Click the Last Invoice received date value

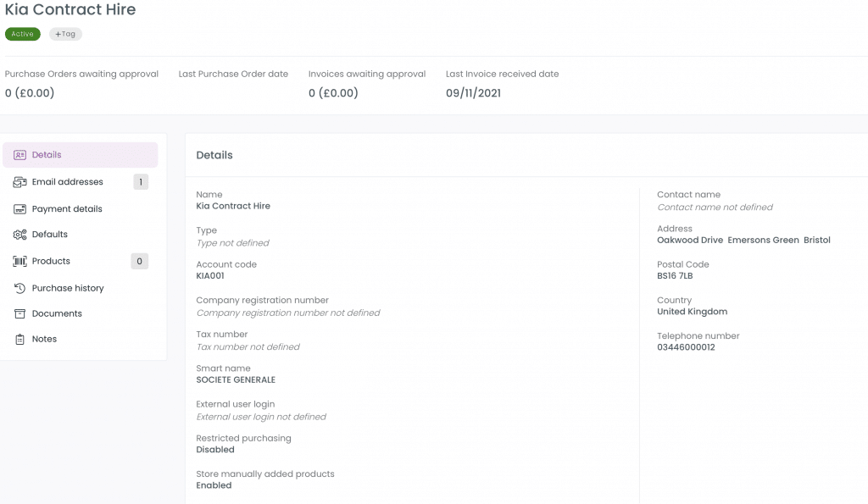tap(473, 93)
